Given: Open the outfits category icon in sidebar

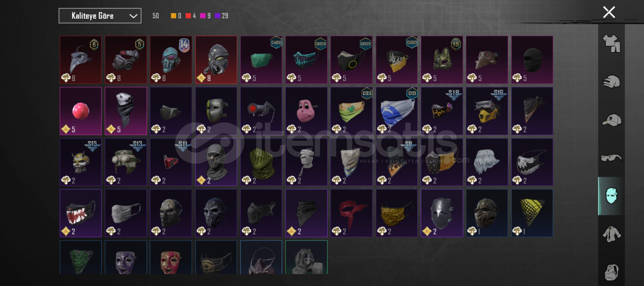Looking at the screenshot, I should tap(611, 43).
